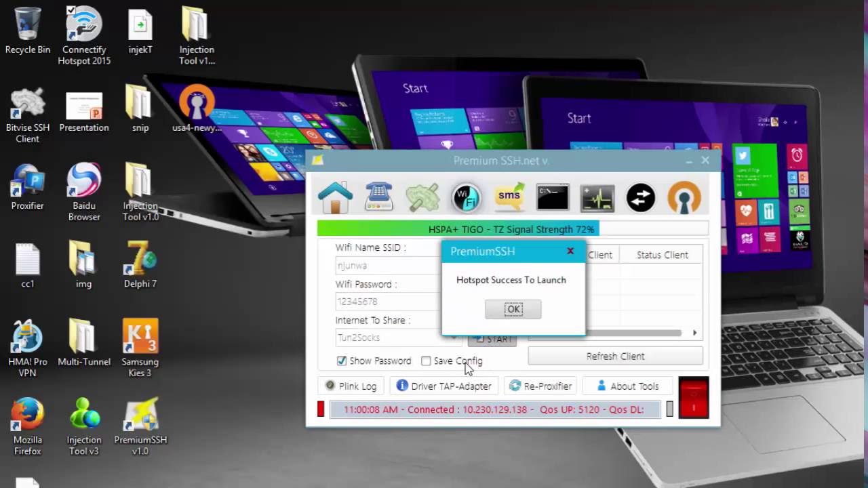Select the Injection Tool v3 shortcut
This screenshot has width=868, height=488.
click(x=84, y=426)
